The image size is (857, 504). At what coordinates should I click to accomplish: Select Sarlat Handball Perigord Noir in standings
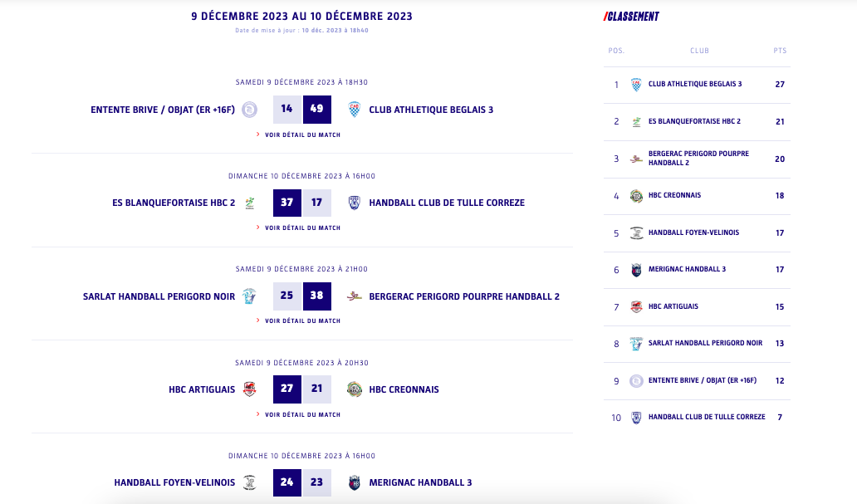pyautogui.click(x=705, y=344)
